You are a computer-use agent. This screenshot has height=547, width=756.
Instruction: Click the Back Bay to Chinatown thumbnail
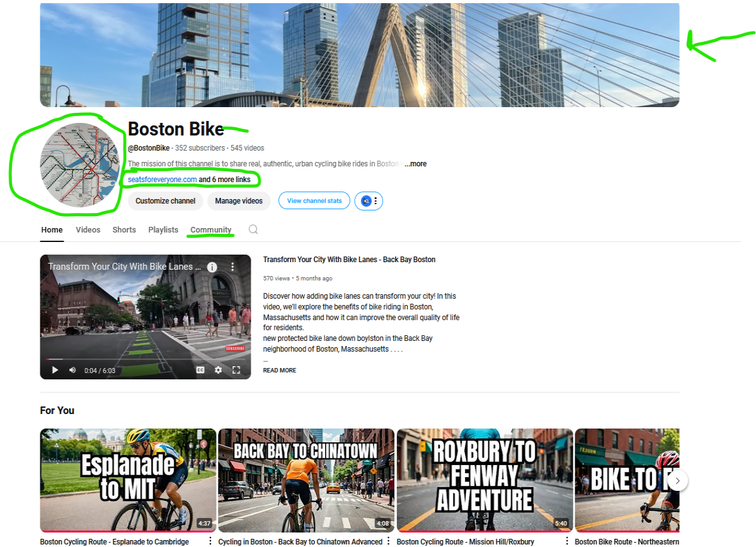click(x=306, y=480)
